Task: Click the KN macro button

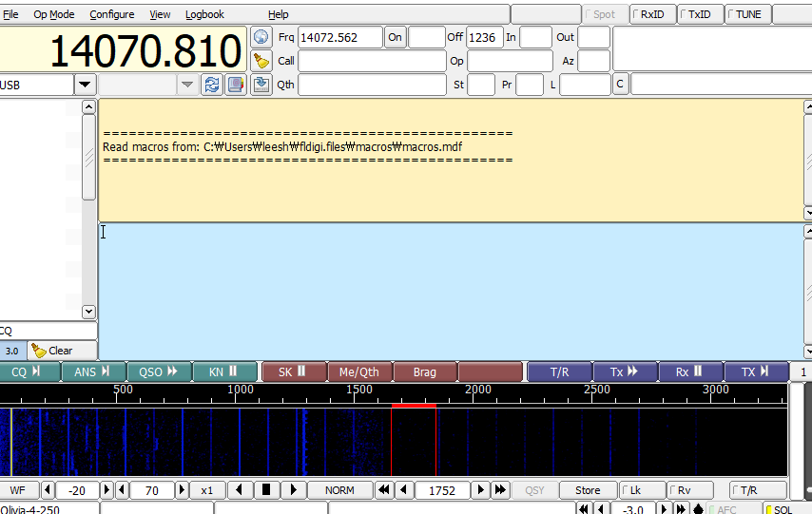Action: tap(224, 371)
